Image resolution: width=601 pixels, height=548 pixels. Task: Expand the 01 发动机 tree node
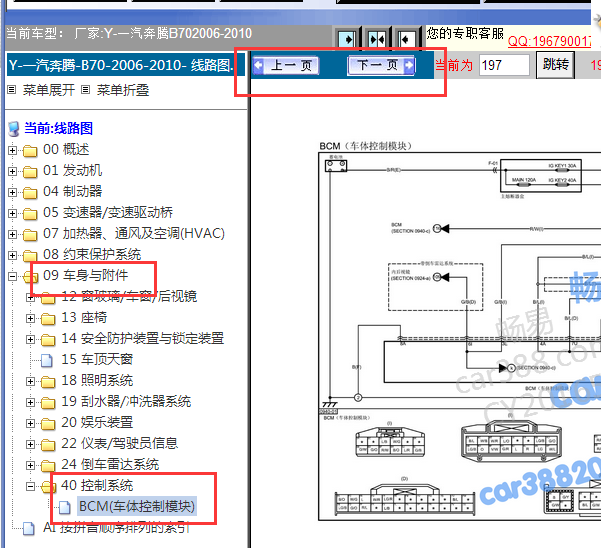pos(13,171)
